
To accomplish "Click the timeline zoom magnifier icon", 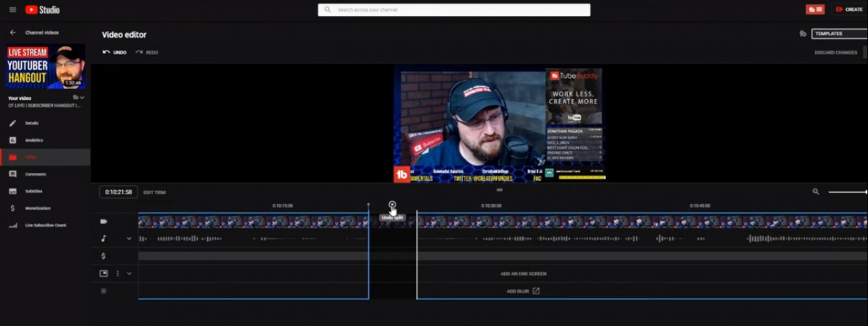I will [x=816, y=192].
